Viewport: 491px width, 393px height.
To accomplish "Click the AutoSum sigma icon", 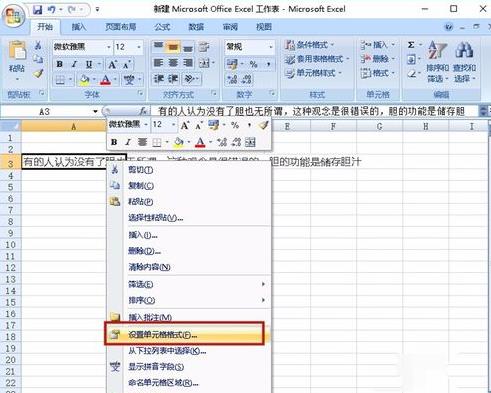I will click(411, 45).
